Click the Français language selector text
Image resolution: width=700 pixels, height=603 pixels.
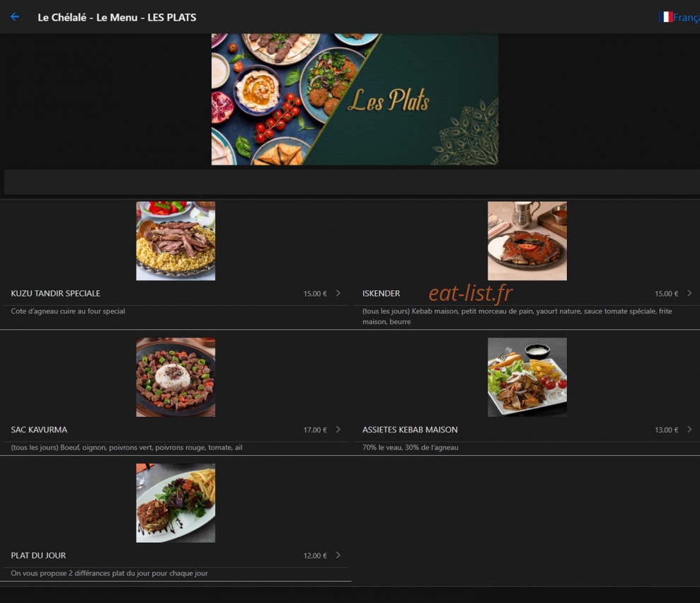coord(687,18)
